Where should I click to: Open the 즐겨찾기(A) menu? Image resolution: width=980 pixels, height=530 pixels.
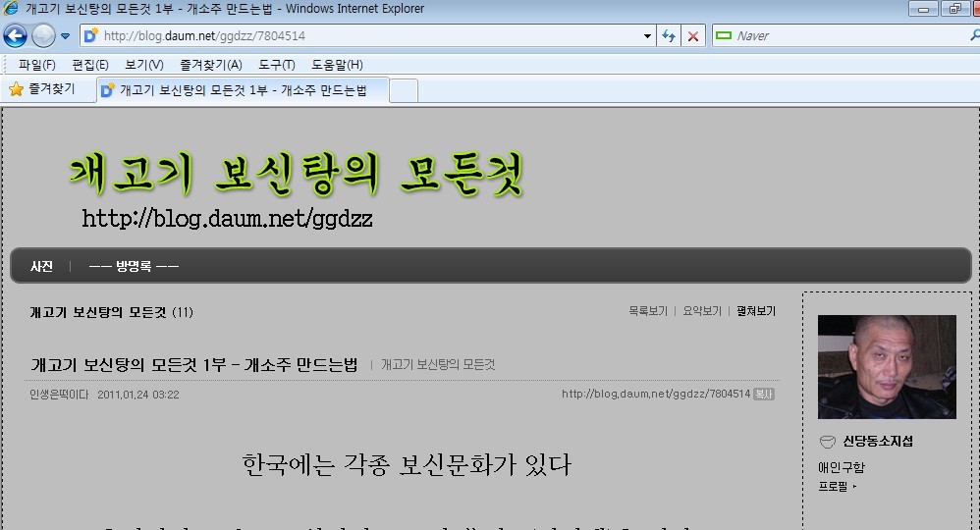[x=210, y=65]
